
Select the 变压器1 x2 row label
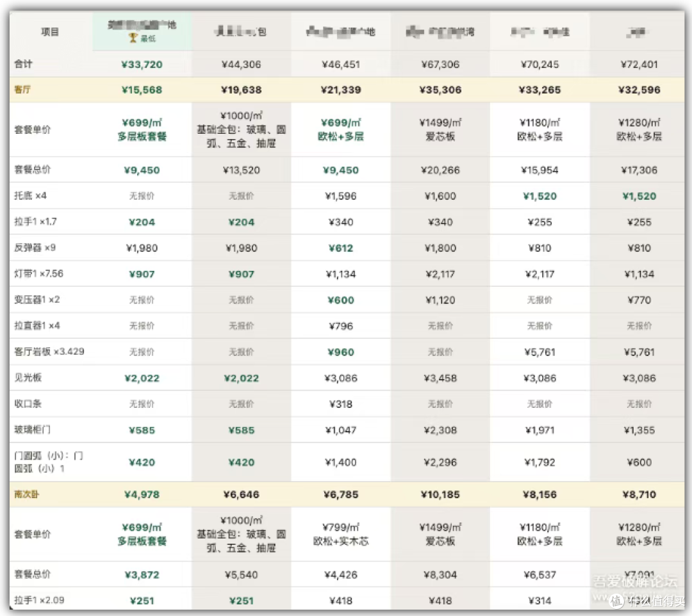click(37, 300)
